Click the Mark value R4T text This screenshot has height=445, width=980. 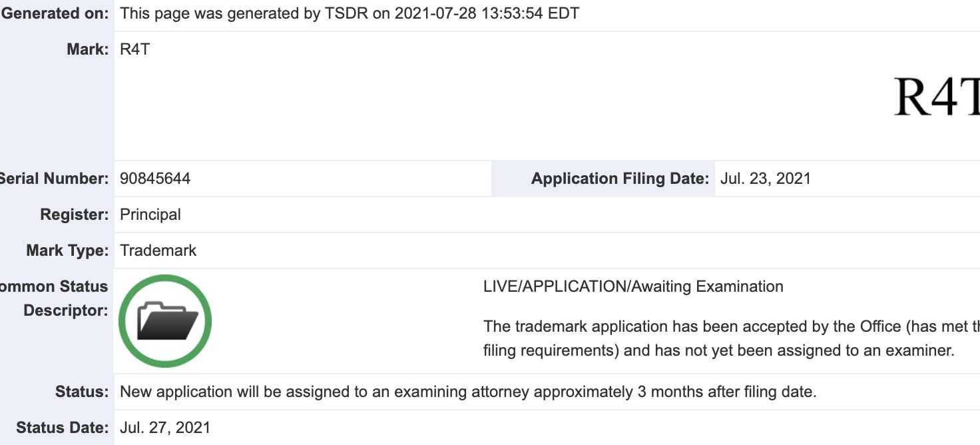[135, 49]
